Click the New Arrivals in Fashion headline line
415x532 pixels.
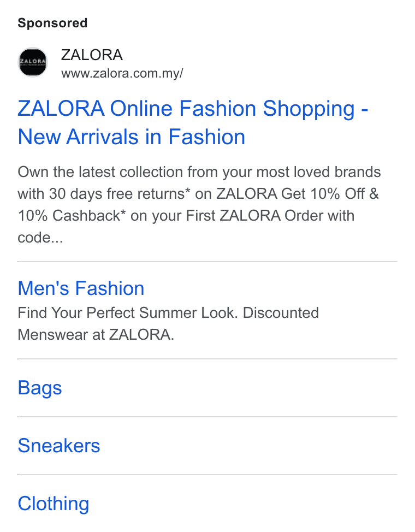click(x=131, y=137)
